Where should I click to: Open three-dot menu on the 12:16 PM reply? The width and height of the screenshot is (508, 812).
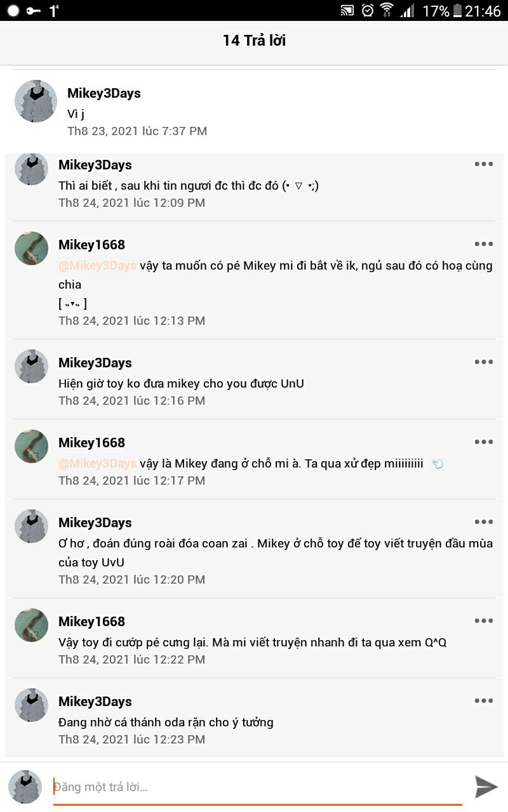[x=484, y=362]
